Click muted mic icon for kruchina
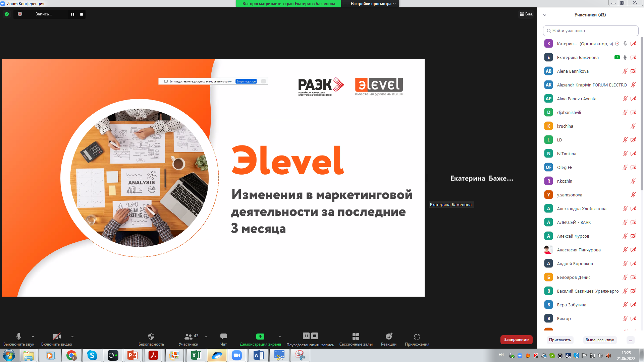The height and width of the screenshot is (362, 644). 633,126
